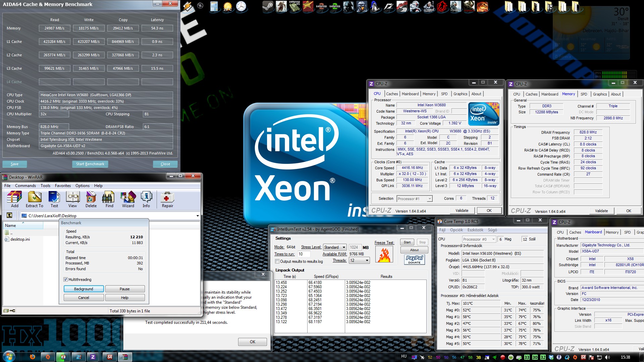Click the AIDA64 Close button

165,164
